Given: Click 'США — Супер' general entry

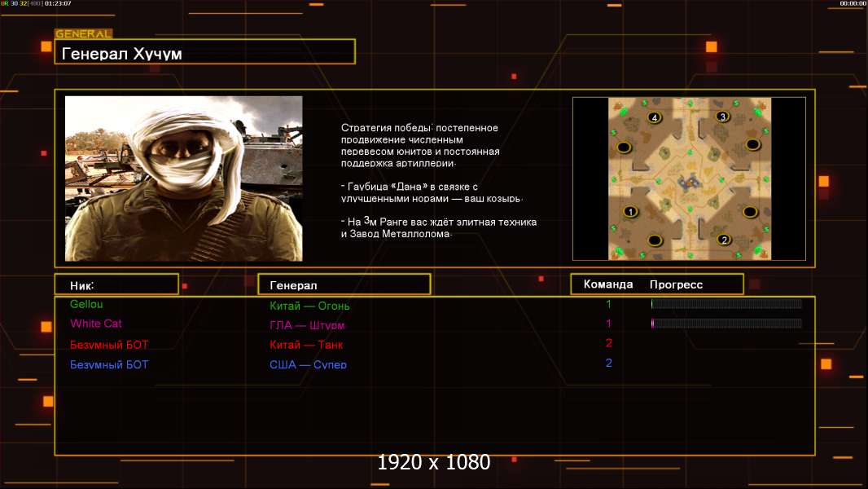Looking at the screenshot, I should pos(308,364).
